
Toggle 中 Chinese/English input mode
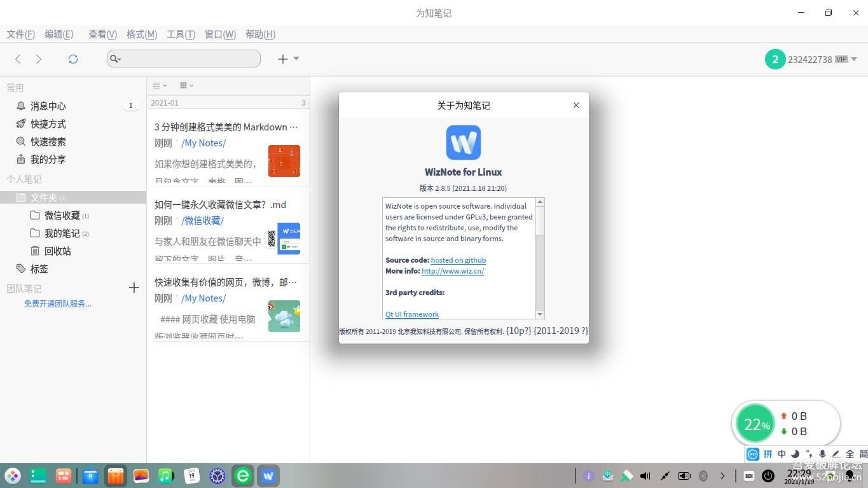(x=782, y=454)
